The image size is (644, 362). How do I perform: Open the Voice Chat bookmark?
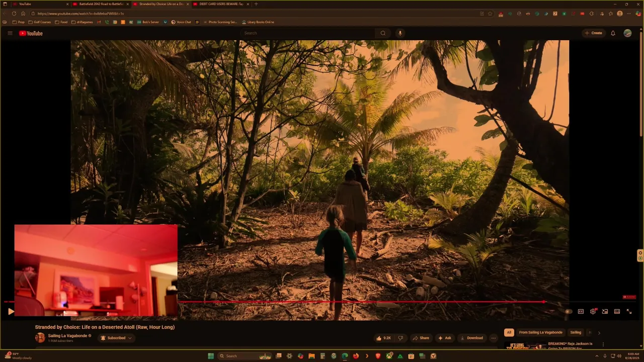[x=181, y=22]
